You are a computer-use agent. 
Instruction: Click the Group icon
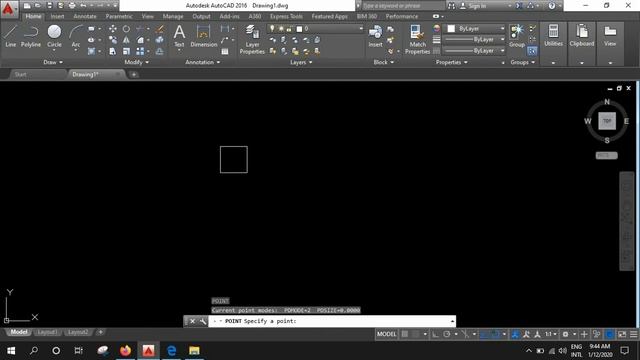click(517, 36)
